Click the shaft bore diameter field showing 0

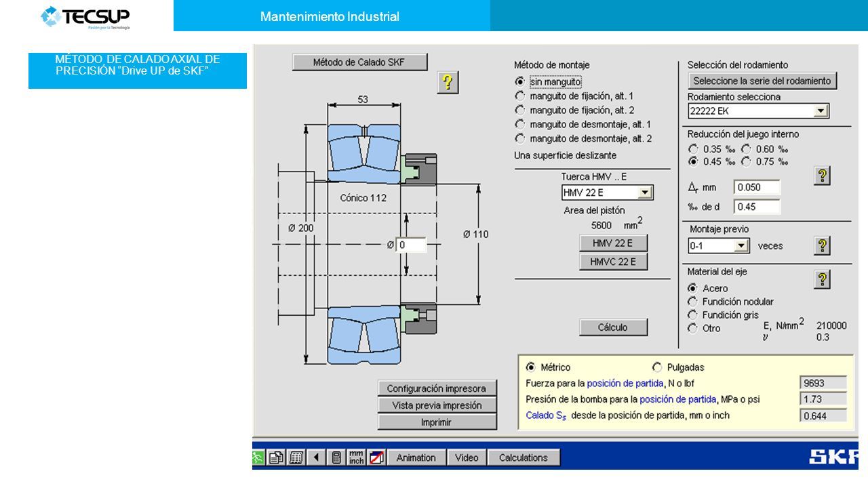pos(412,245)
